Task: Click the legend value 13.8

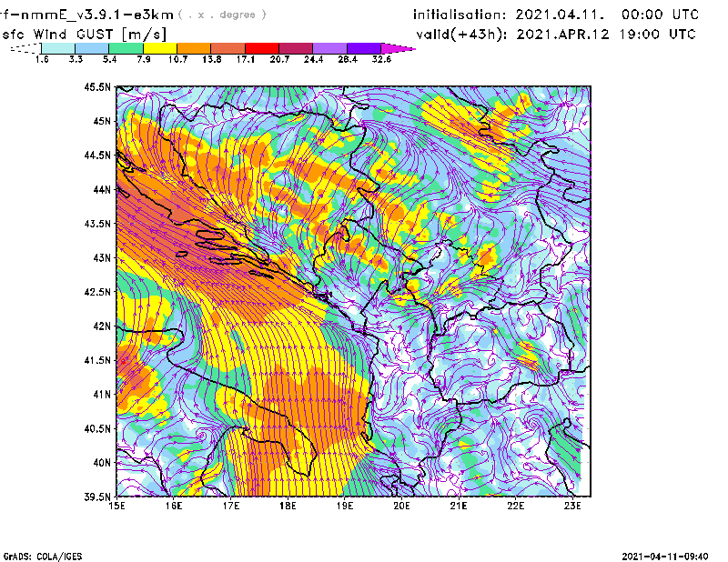Action: [212, 59]
